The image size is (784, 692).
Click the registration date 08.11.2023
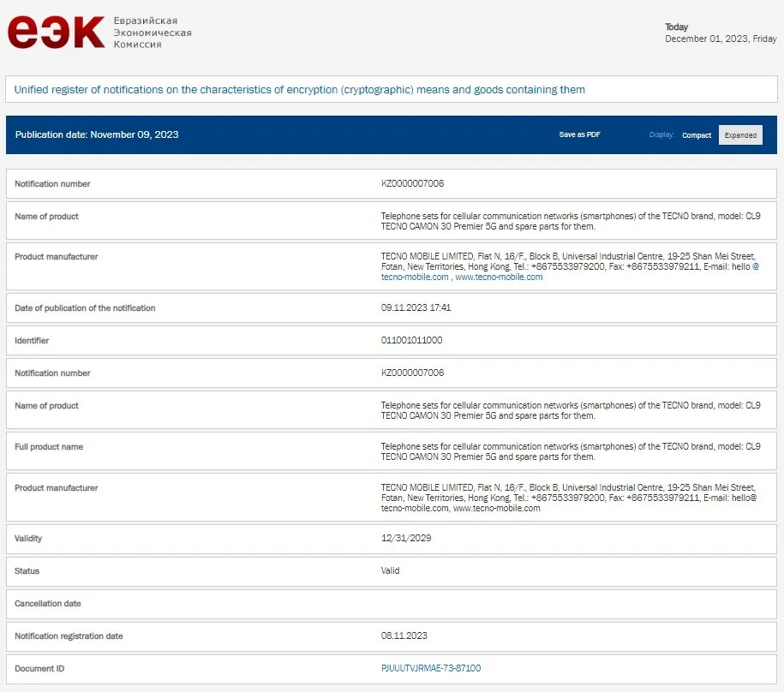tap(404, 635)
